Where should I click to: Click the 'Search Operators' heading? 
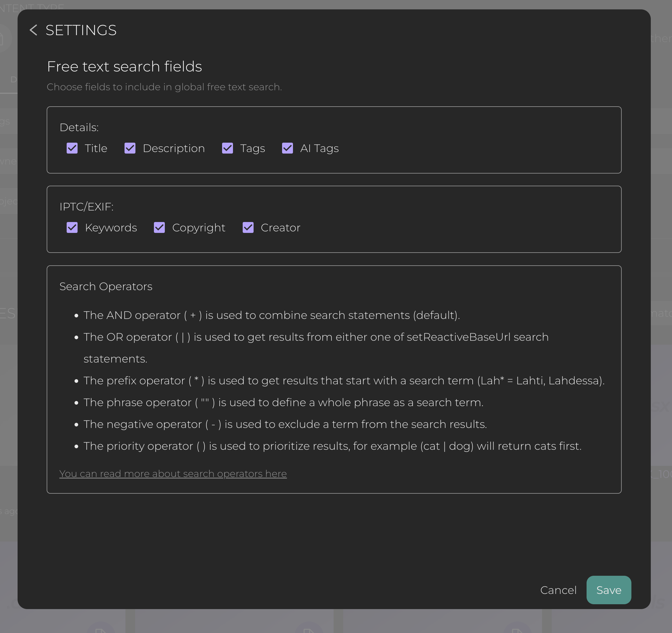106,287
